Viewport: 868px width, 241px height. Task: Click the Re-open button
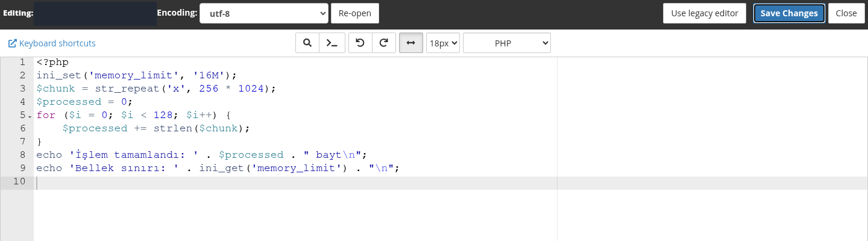point(355,13)
